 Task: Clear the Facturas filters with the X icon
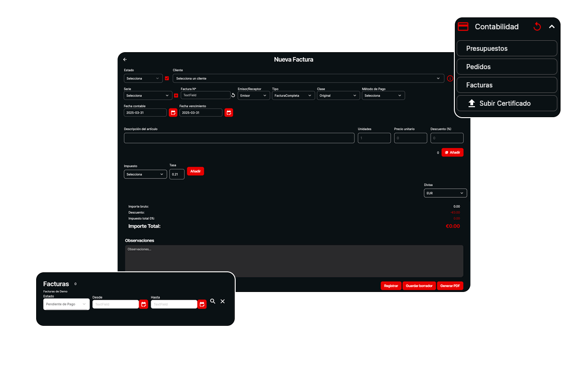point(223,302)
